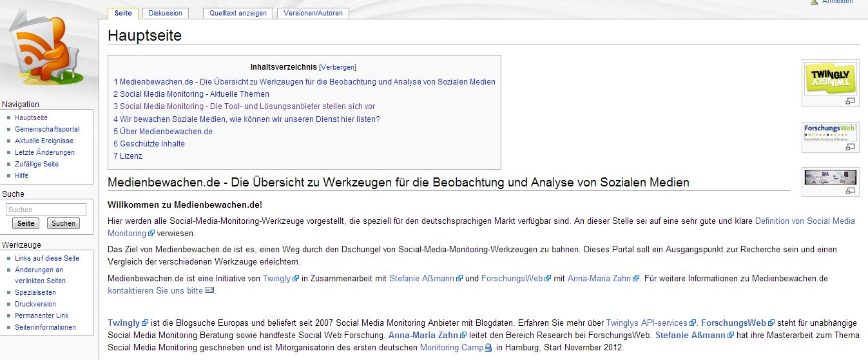Focus the Suchen search input field
Viewport: 868px width, 360px height.
coord(46,210)
